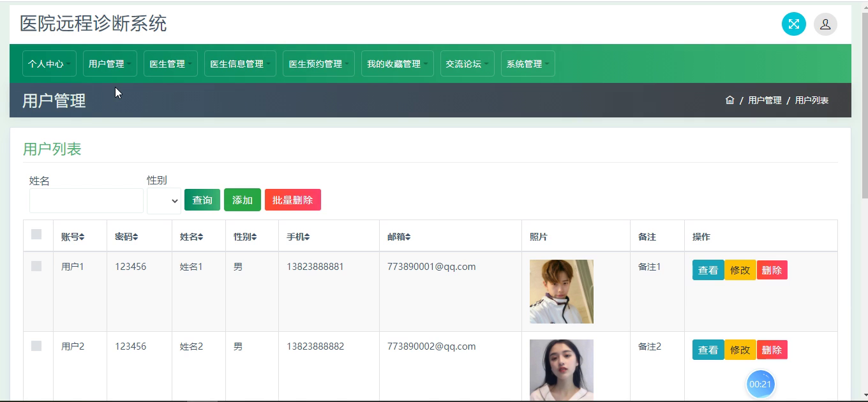The width and height of the screenshot is (868, 402).
Task: Expand the 医生信息管理 menu
Action: pyautogui.click(x=240, y=64)
